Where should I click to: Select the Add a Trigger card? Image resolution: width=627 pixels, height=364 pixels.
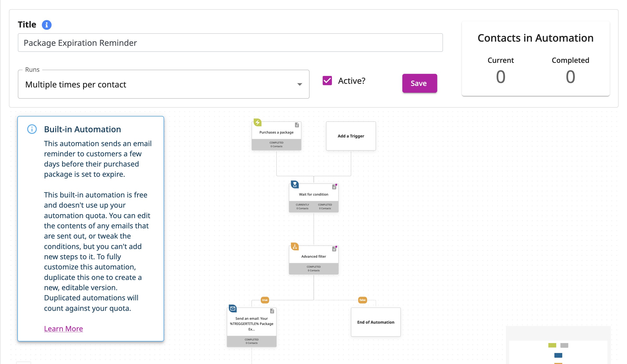(350, 136)
